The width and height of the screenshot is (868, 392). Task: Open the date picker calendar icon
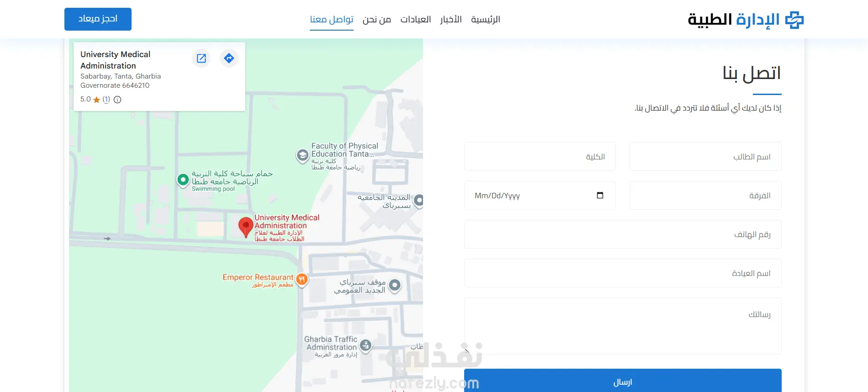(x=600, y=196)
